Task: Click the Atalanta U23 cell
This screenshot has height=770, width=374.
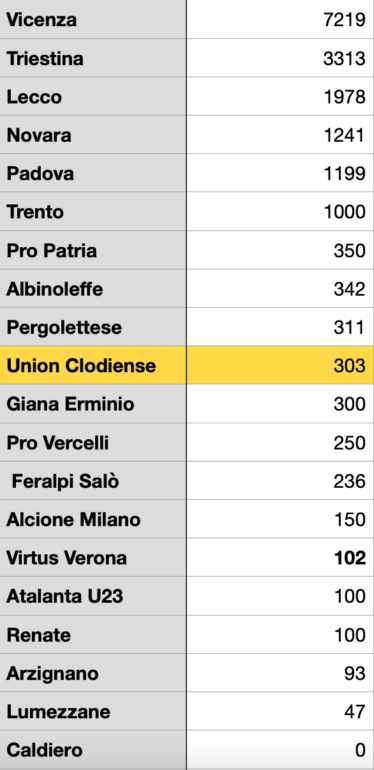Action: pyautogui.click(x=93, y=596)
